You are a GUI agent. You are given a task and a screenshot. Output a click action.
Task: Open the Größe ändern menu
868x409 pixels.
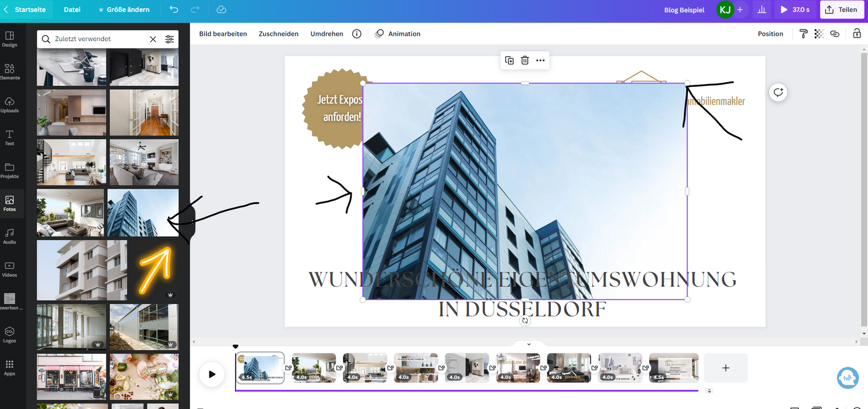pyautogui.click(x=124, y=10)
